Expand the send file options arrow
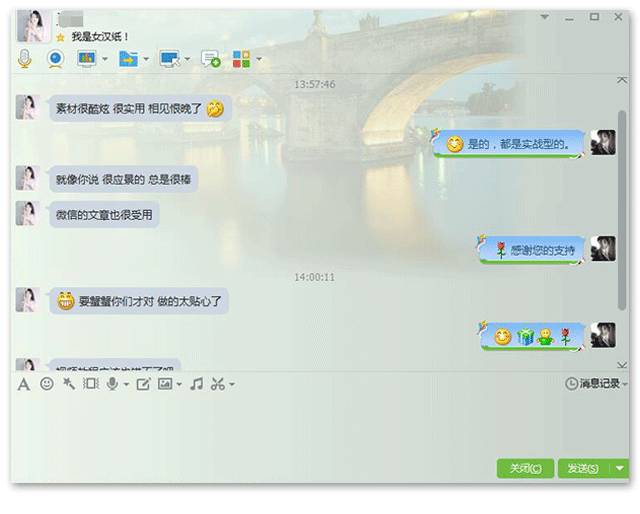 point(146,59)
